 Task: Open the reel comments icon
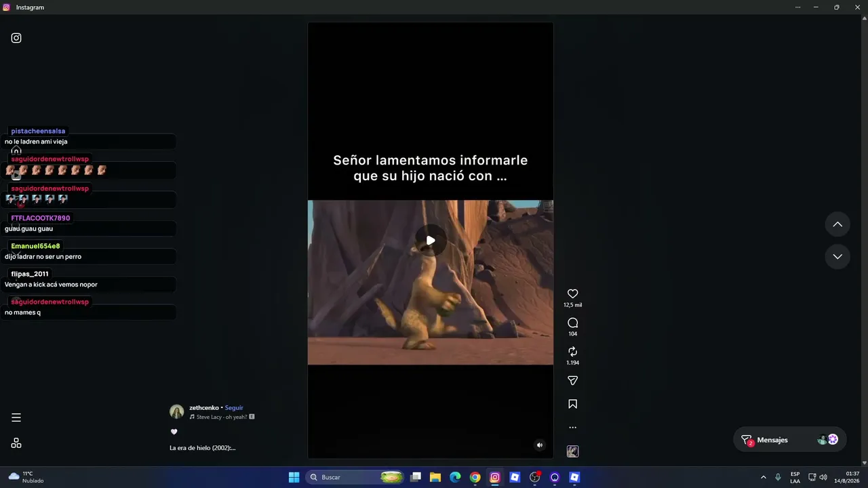coord(572,323)
